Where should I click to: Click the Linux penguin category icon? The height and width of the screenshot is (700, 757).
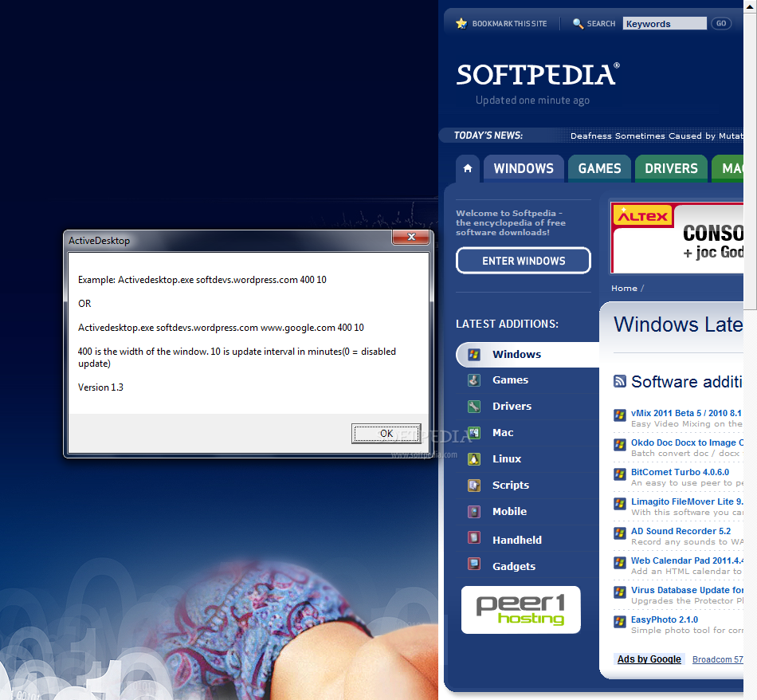tap(474, 459)
